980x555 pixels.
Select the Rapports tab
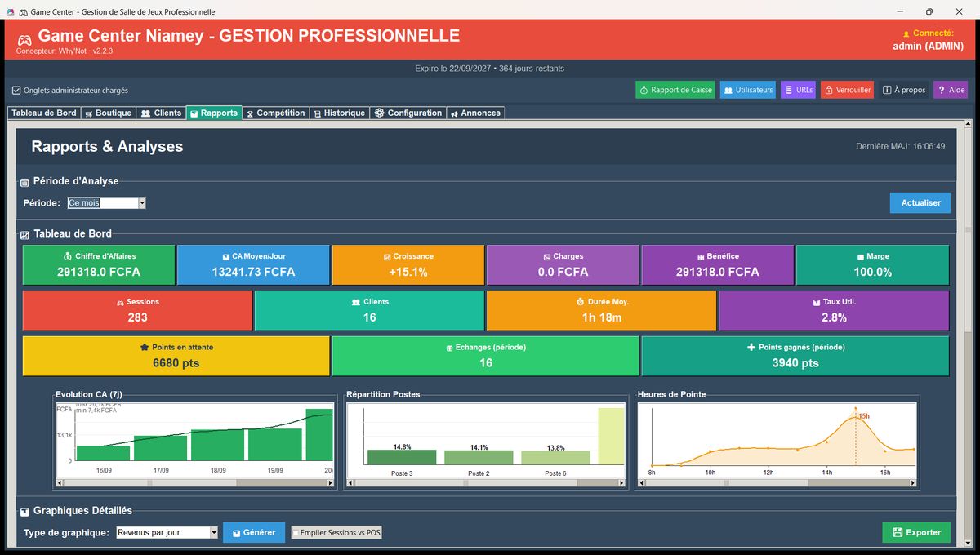pos(215,113)
